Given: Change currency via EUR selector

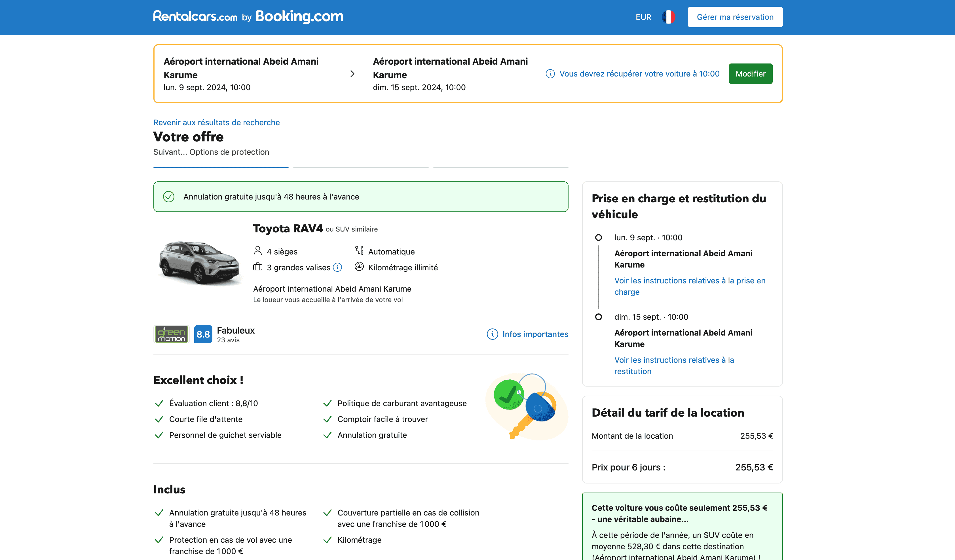Looking at the screenshot, I should pos(643,17).
